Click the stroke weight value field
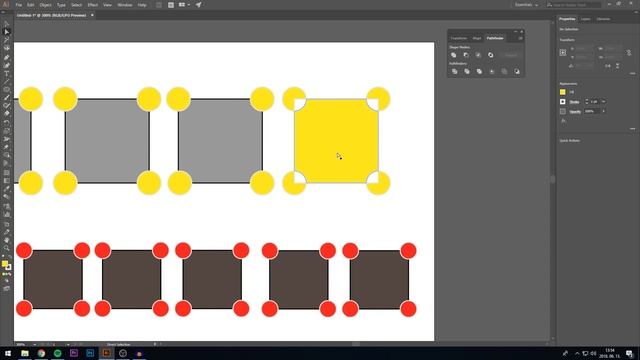 (594, 102)
